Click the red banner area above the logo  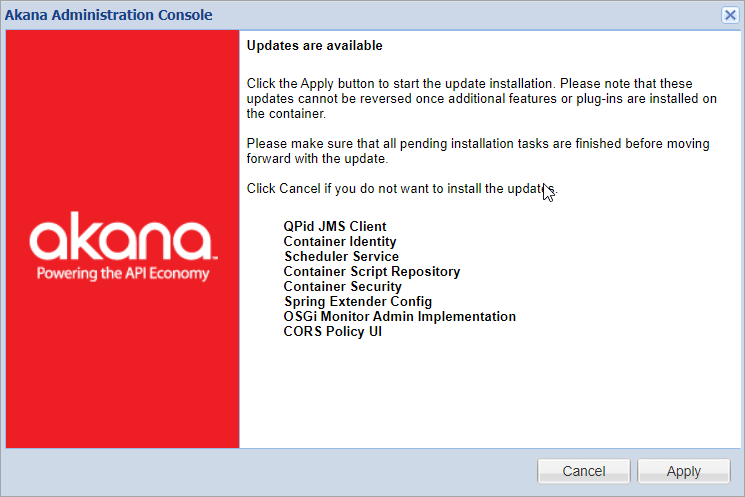(x=122, y=120)
